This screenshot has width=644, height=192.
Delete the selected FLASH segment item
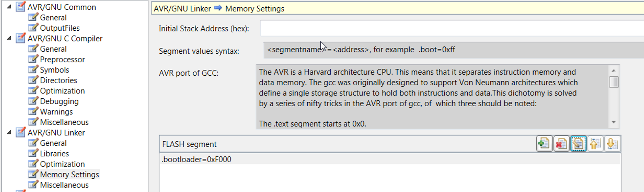561,144
